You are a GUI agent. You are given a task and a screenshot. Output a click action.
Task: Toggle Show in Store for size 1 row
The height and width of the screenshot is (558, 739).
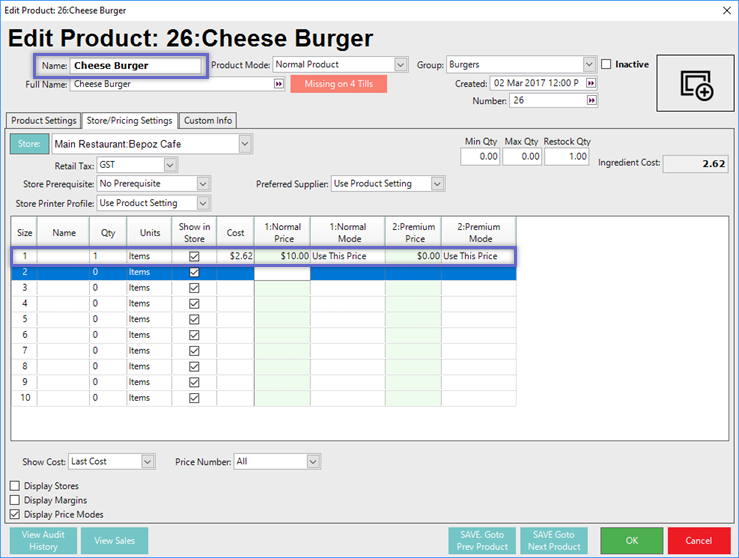(194, 256)
